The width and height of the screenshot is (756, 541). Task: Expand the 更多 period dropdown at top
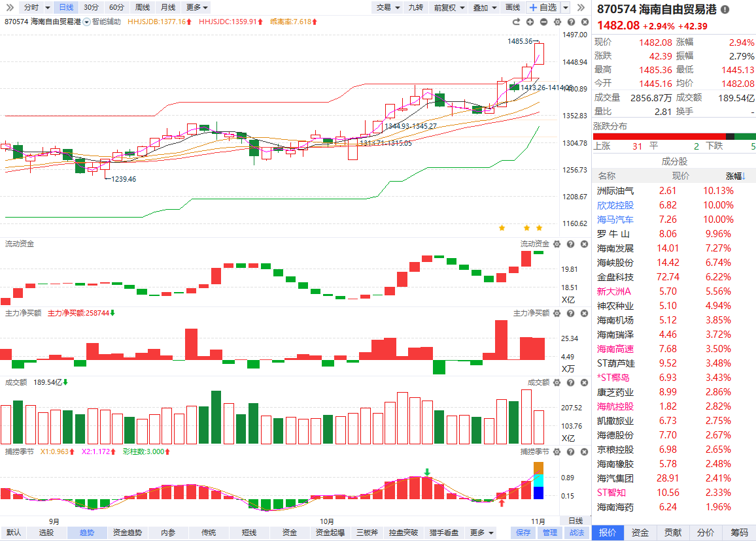(197, 7)
